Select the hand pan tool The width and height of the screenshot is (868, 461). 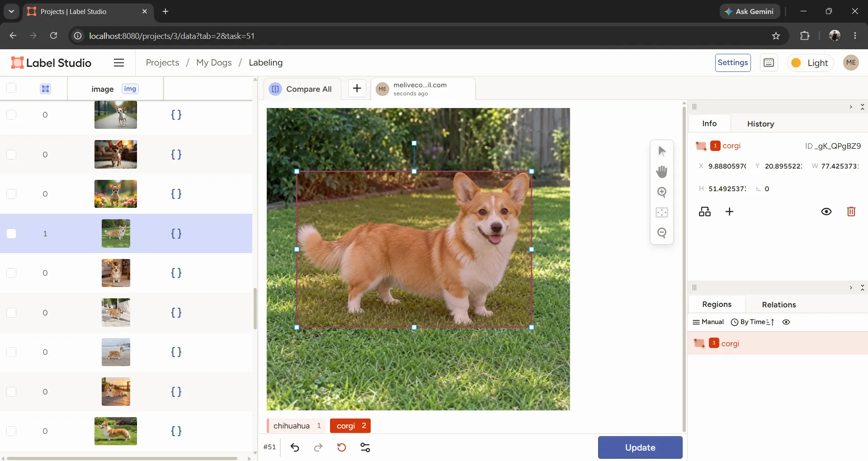click(662, 171)
